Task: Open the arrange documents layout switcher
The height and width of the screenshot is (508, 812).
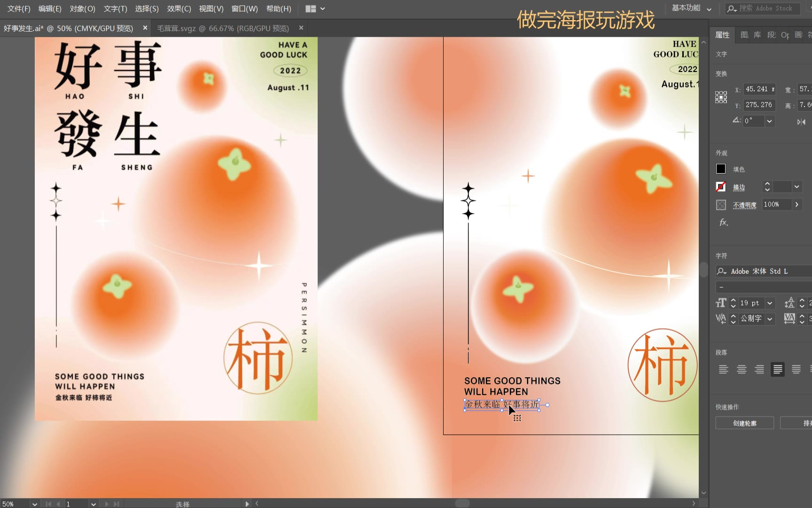Action: click(315, 8)
